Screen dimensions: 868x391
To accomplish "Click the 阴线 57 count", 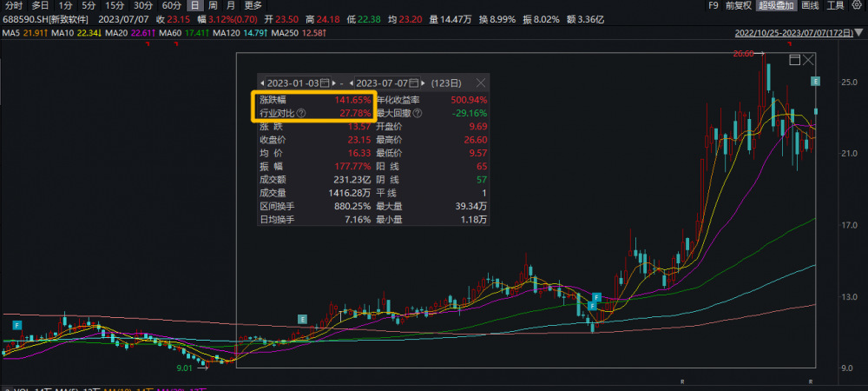I will click(482, 180).
